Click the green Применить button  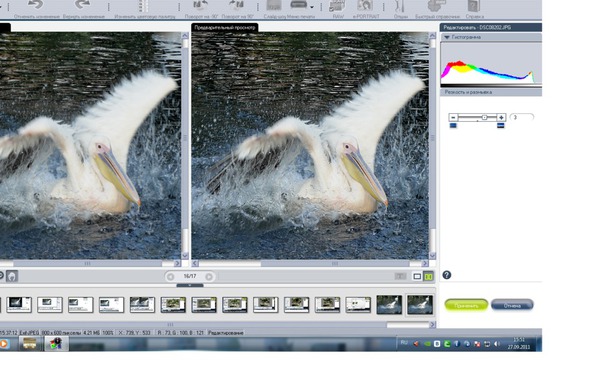466,305
